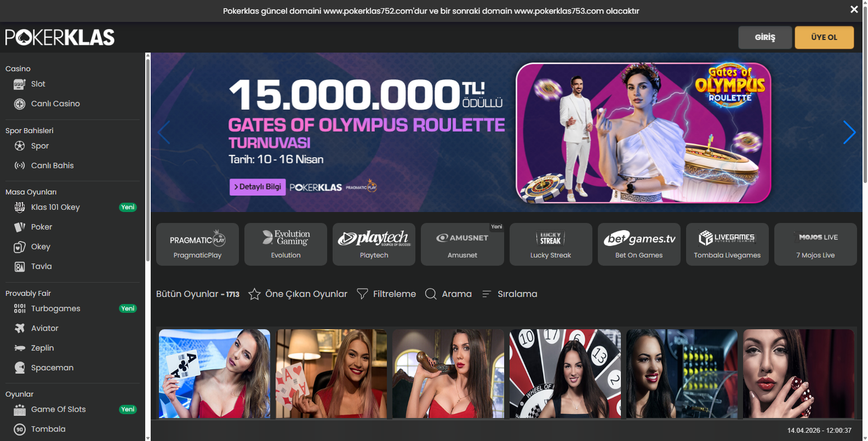Open Turbogames binary icon

click(x=20, y=308)
